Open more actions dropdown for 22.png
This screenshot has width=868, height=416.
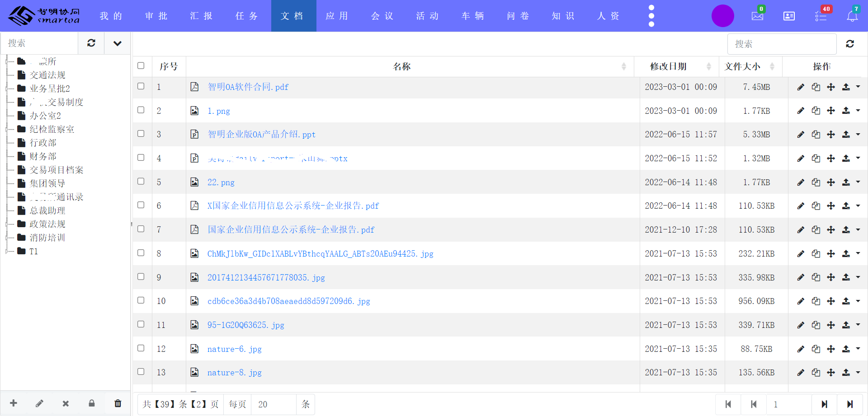coord(858,182)
